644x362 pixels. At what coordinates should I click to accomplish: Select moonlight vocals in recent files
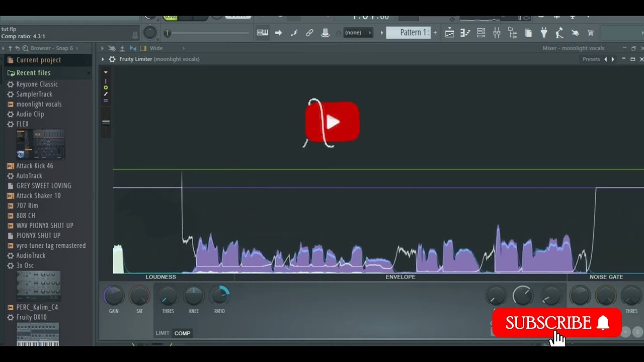(39, 104)
